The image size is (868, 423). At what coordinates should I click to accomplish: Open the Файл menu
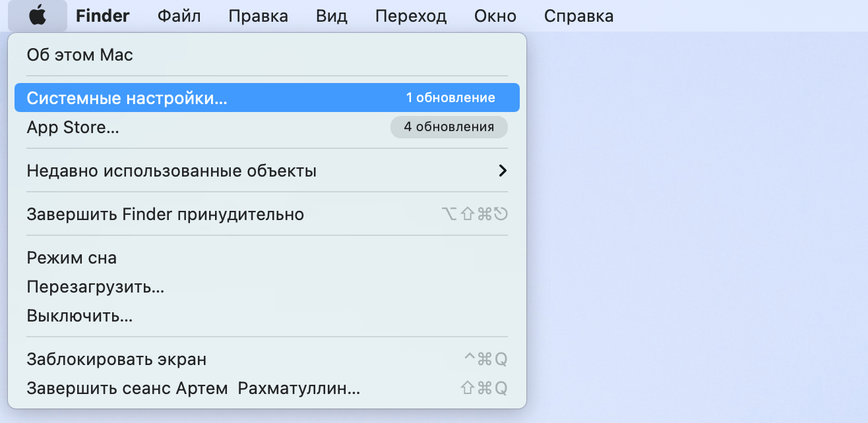pyautogui.click(x=178, y=16)
